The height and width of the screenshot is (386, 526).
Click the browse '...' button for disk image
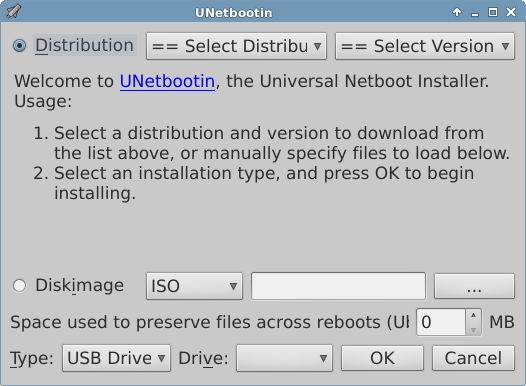pos(474,286)
